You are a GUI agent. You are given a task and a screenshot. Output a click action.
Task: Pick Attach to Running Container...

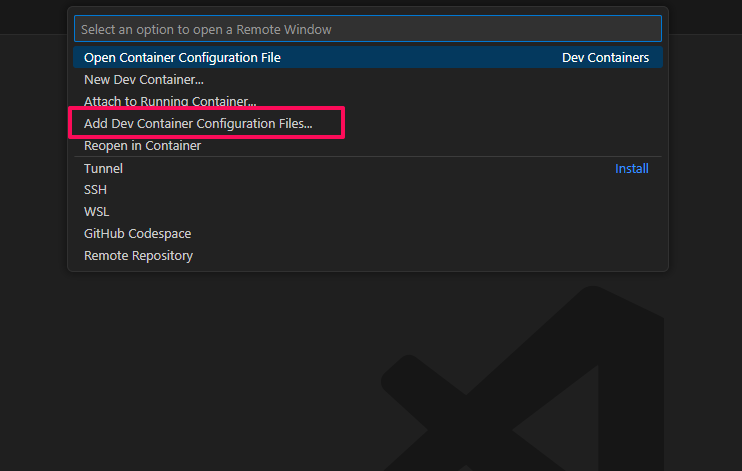170,101
